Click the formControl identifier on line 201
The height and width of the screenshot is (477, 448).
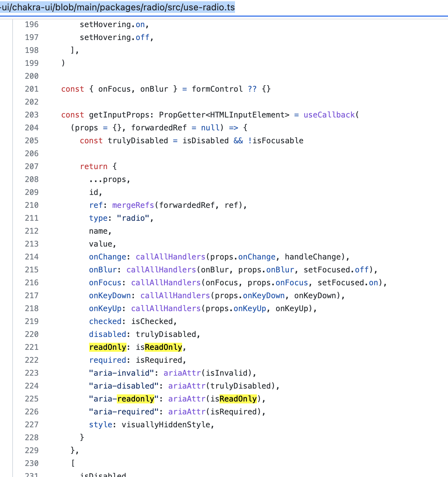tap(217, 89)
